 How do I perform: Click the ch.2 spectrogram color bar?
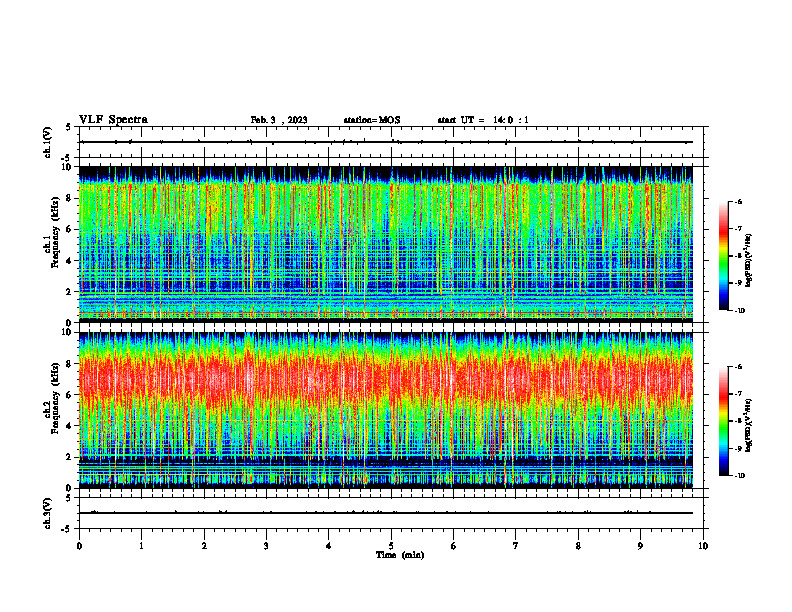723,421
